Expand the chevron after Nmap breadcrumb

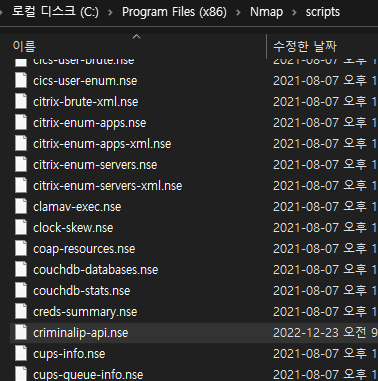pyautogui.click(x=294, y=13)
